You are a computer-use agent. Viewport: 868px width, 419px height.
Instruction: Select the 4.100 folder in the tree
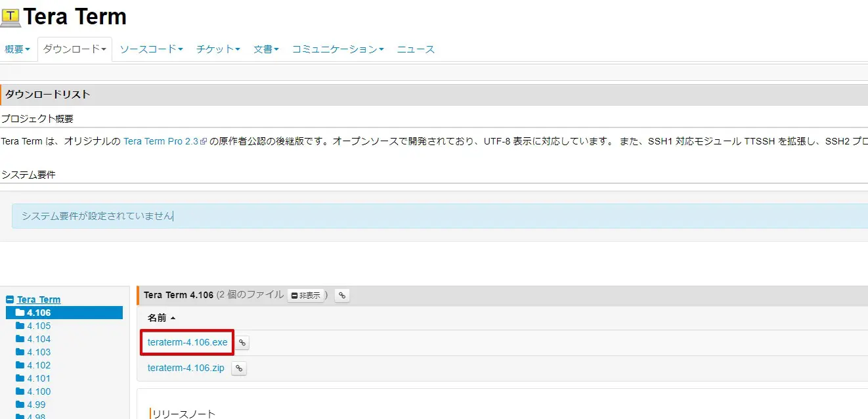(x=38, y=391)
